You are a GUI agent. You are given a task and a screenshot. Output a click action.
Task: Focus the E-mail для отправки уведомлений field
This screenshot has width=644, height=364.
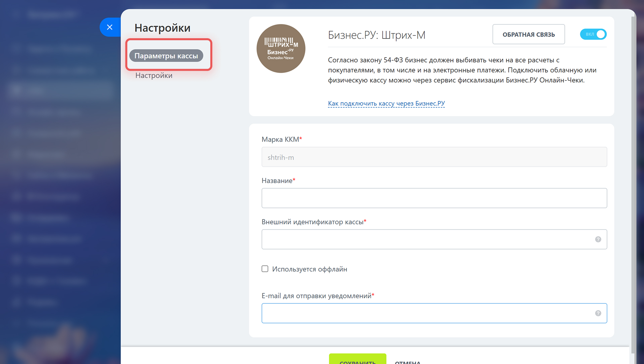(434, 313)
